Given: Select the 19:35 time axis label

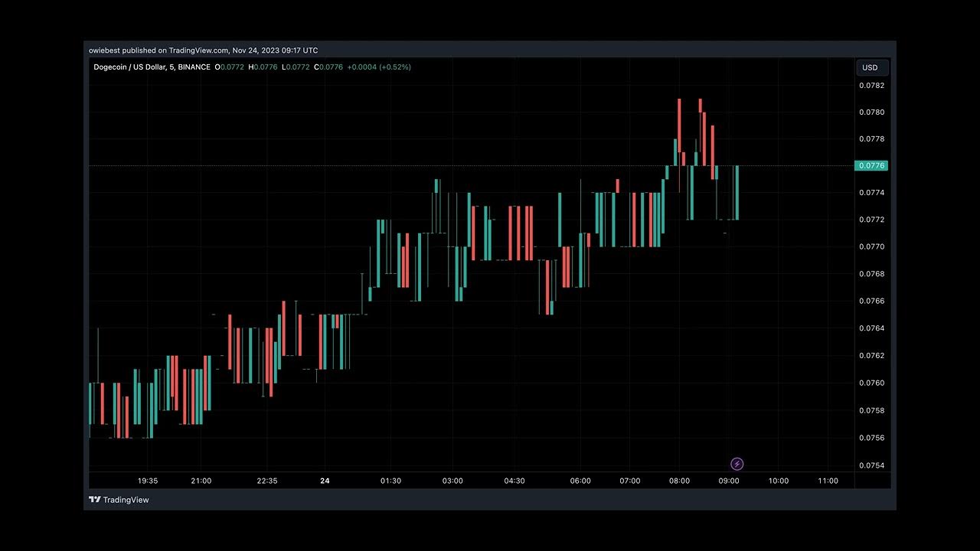Looking at the screenshot, I should [x=148, y=481].
